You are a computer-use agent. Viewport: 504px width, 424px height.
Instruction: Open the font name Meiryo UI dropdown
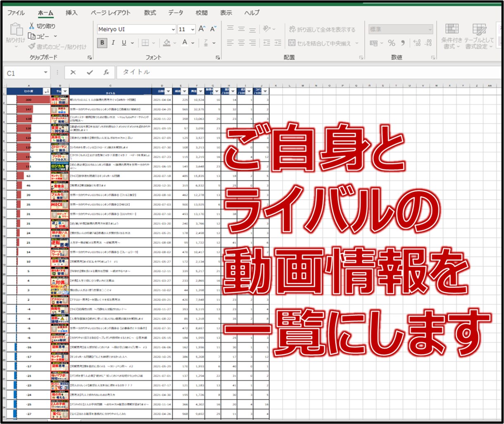[x=173, y=29]
